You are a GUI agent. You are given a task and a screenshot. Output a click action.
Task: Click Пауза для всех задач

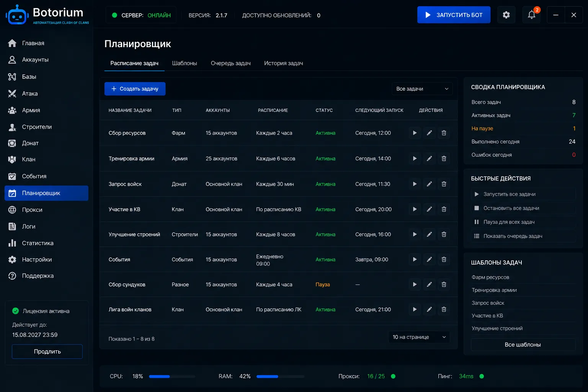click(523, 222)
